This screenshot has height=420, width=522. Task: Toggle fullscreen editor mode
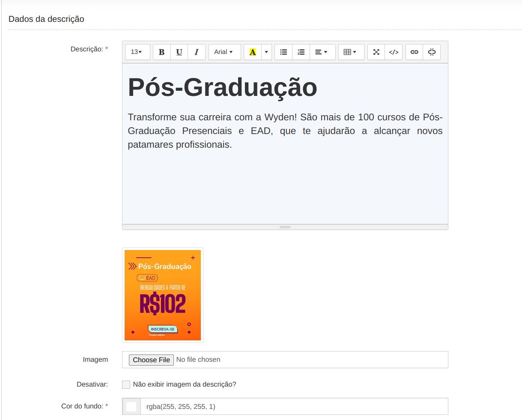[x=376, y=52]
